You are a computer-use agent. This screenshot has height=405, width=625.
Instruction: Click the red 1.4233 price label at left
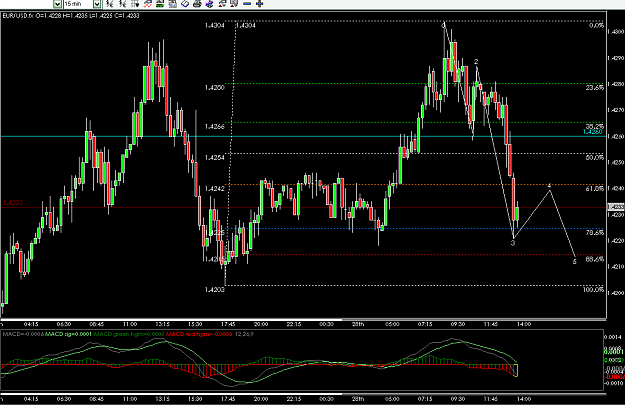coord(13,202)
